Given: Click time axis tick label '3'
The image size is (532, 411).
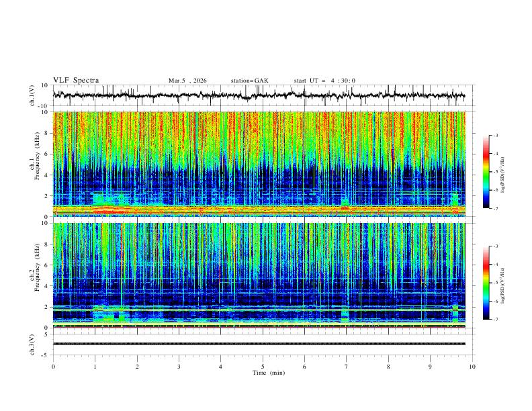Looking at the screenshot, I should point(179,367).
